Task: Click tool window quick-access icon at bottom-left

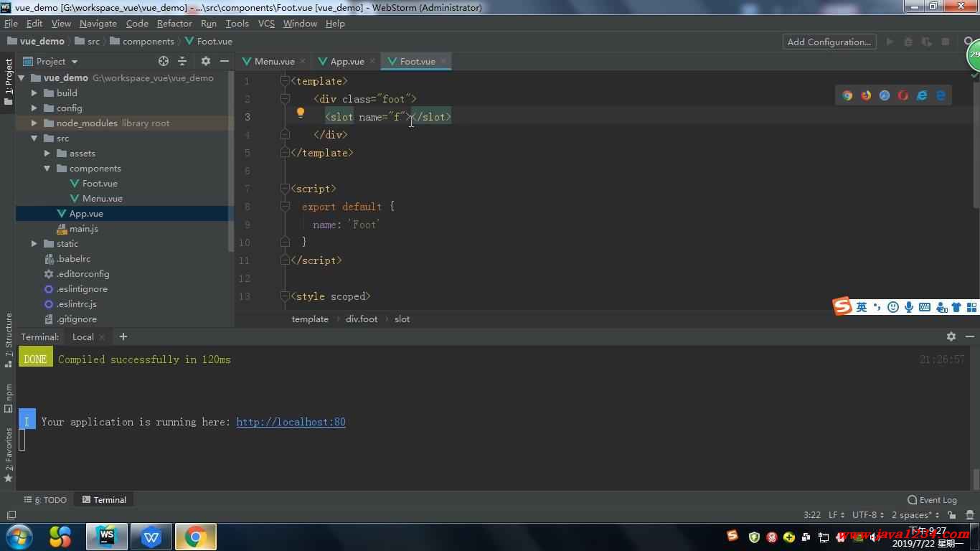Action: (x=11, y=515)
